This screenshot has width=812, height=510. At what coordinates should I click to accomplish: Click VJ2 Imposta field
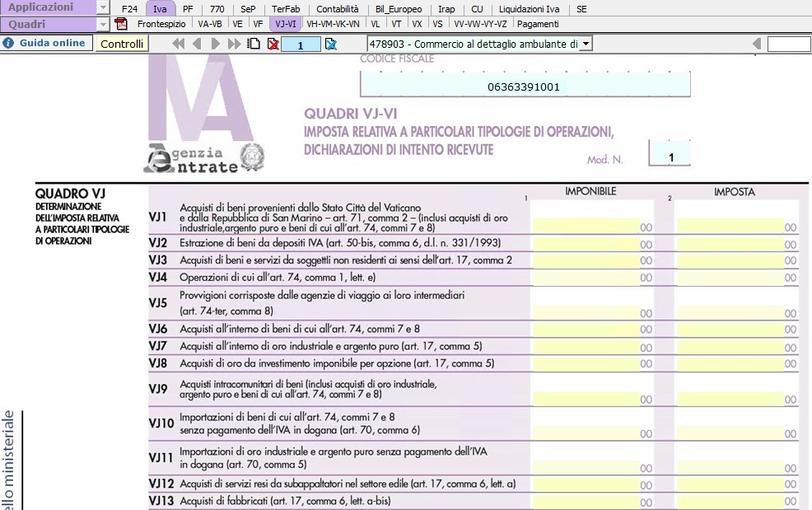(730, 244)
